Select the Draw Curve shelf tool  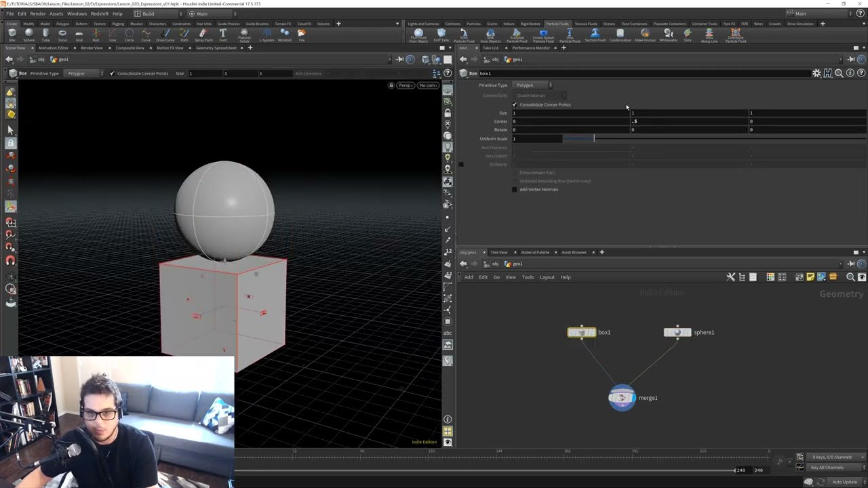point(165,35)
